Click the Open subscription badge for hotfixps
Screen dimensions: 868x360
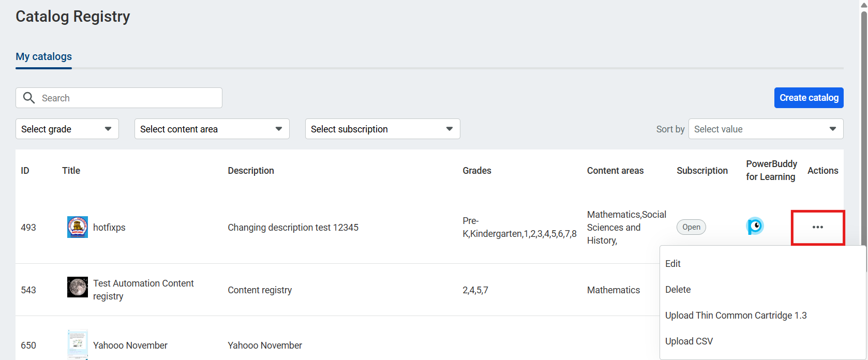(x=691, y=227)
